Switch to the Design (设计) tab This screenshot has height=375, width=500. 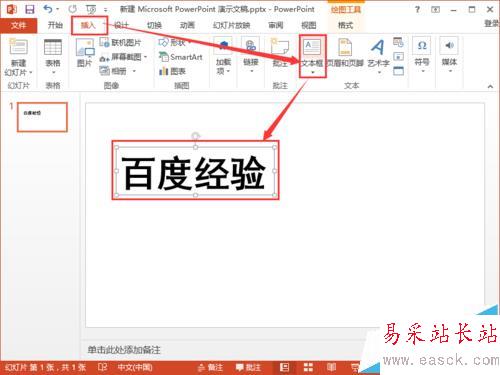(121, 25)
